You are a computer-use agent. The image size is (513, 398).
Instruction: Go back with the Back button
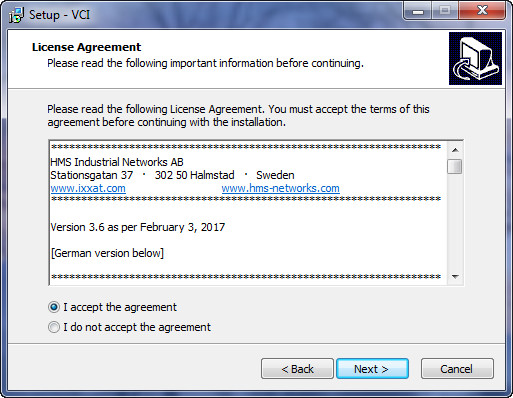click(297, 369)
